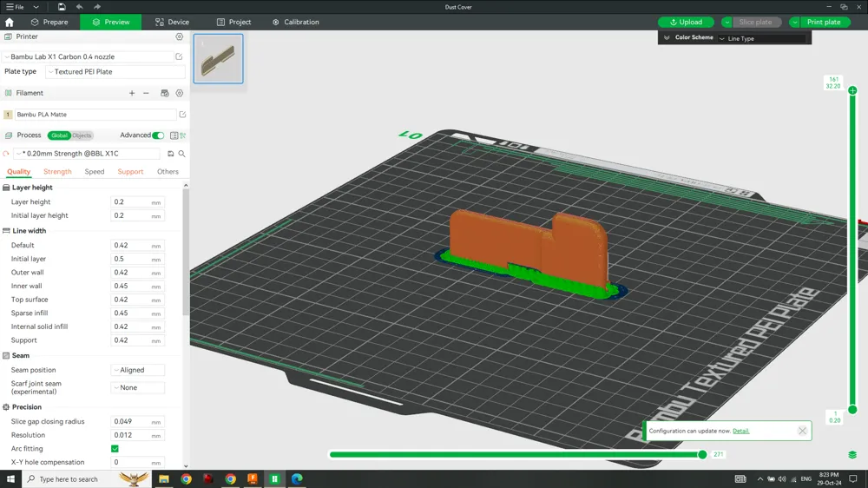Edit the Bambu Lab X1 Carbon printer preset
Image resolution: width=868 pixels, height=488 pixels.
tap(179, 56)
